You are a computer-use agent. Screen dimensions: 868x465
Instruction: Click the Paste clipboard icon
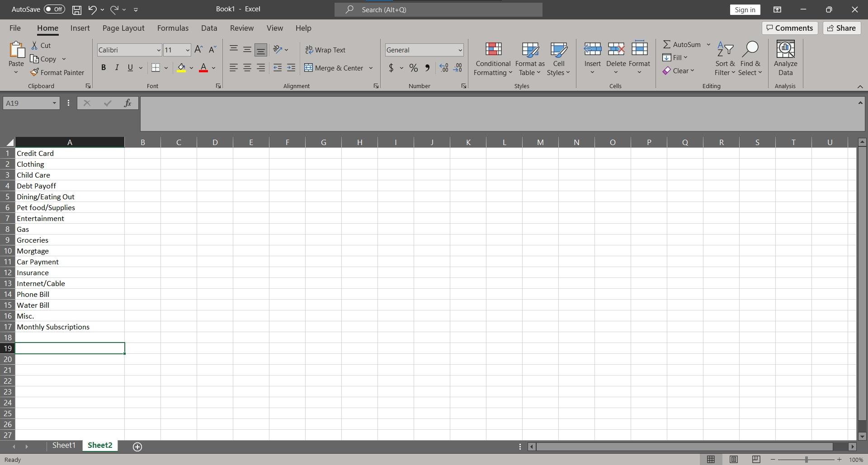(x=17, y=50)
